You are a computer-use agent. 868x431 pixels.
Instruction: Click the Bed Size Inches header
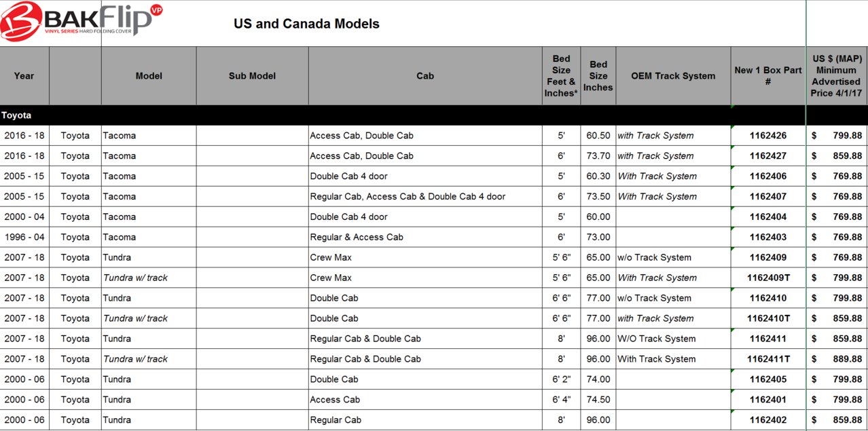598,76
